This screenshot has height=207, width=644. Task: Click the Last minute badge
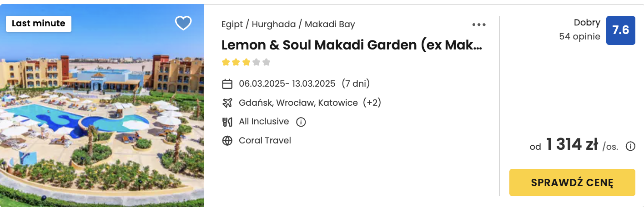point(39,24)
